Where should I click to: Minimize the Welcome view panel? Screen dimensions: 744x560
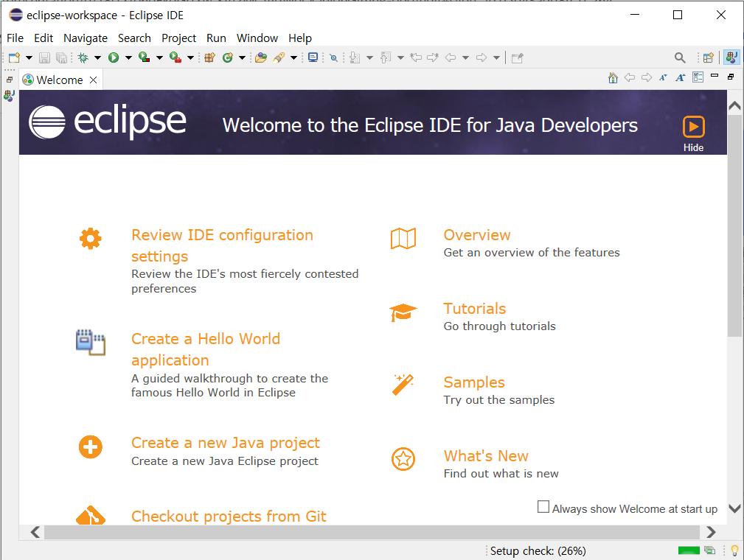point(715,76)
